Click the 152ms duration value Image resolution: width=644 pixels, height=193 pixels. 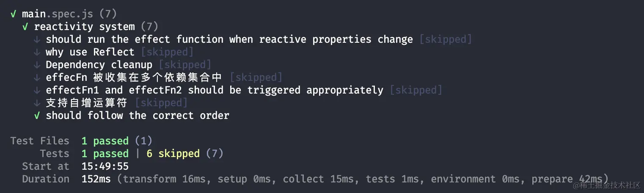(96, 179)
